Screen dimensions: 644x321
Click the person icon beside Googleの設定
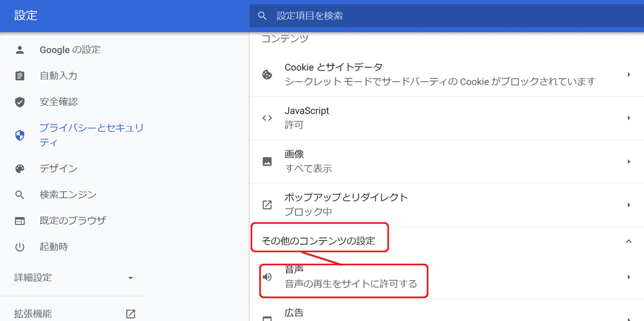click(20, 49)
